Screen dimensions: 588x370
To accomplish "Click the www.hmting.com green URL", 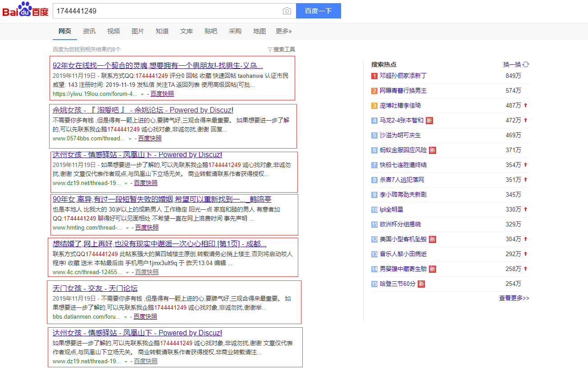I will pos(87,227).
